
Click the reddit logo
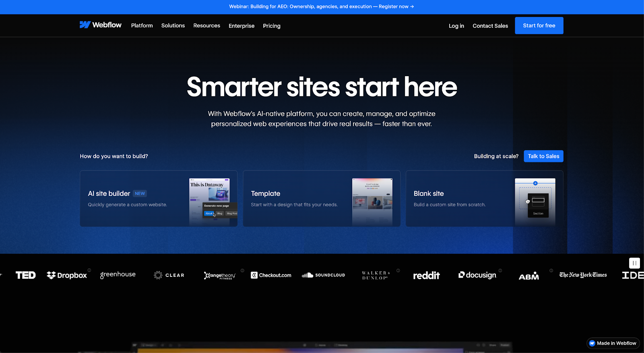[426, 275]
